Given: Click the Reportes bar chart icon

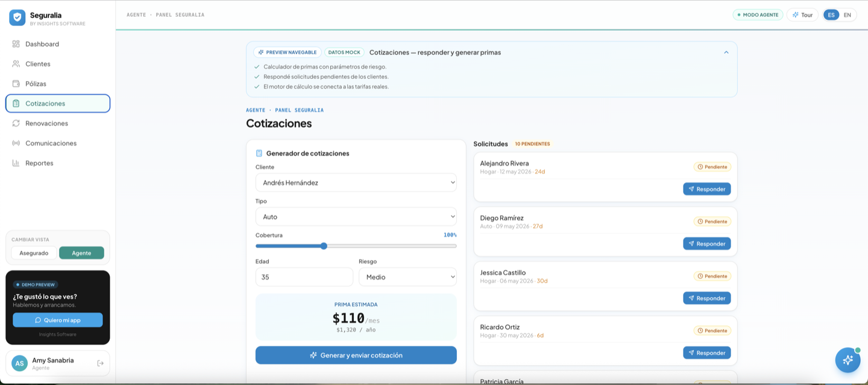Looking at the screenshot, I should coord(16,163).
